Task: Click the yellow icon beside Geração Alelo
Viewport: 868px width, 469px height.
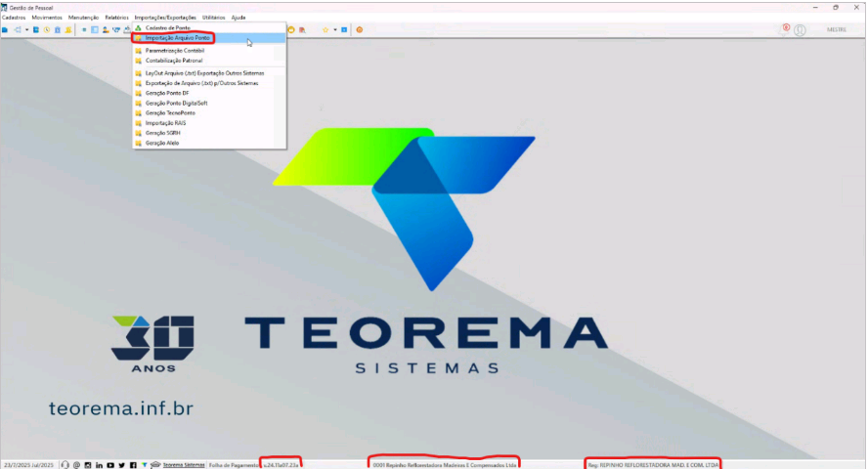Action: [139, 143]
